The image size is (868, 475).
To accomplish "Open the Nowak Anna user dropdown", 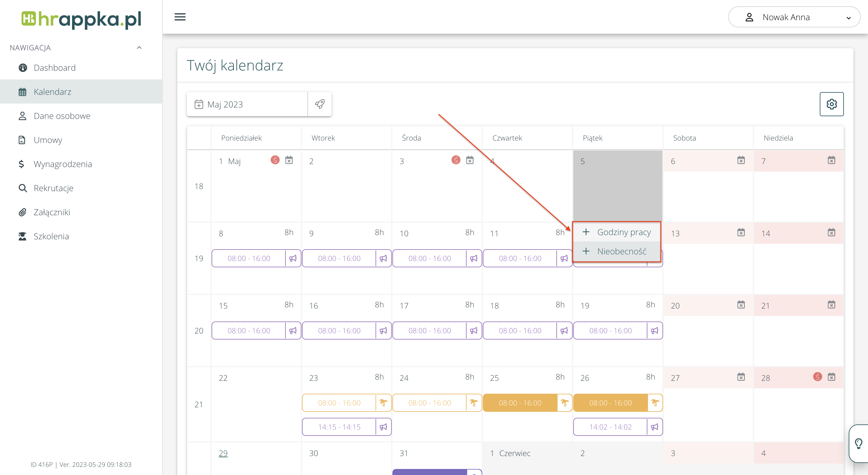I will point(794,17).
